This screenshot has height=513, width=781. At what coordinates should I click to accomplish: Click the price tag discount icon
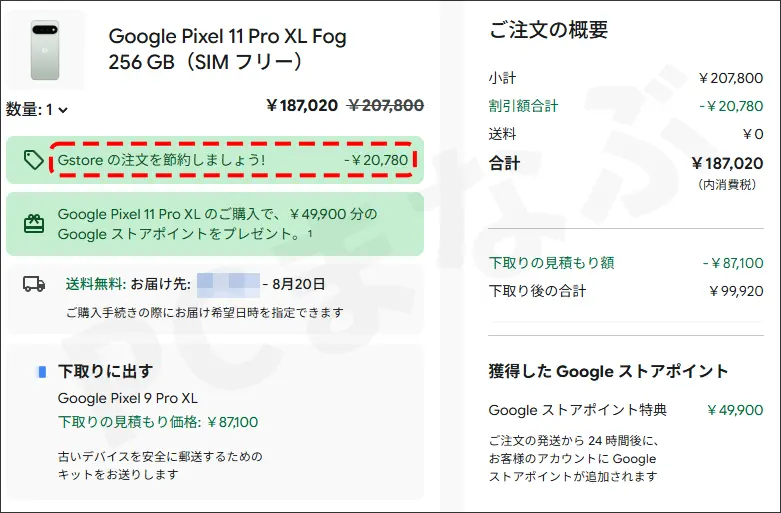(x=33, y=160)
